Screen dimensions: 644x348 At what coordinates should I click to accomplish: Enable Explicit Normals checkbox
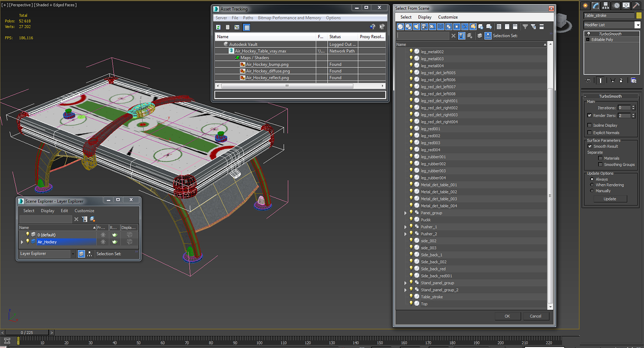(589, 133)
